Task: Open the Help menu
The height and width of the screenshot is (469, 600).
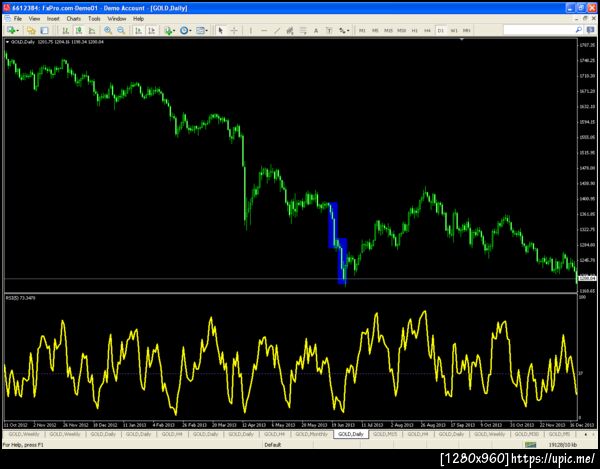Action: 139,18
